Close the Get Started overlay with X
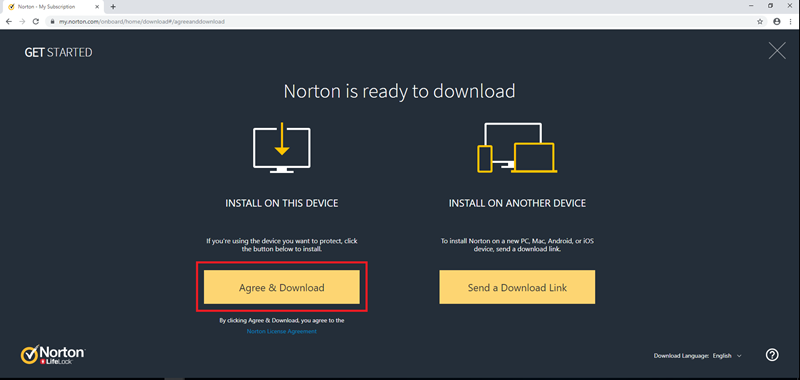The image size is (800, 380). coord(777,50)
